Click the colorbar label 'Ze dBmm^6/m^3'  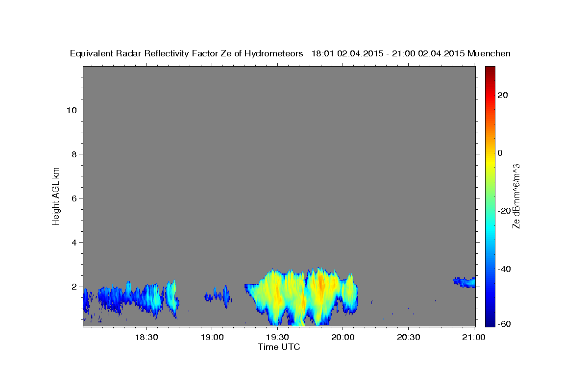pyautogui.click(x=515, y=196)
